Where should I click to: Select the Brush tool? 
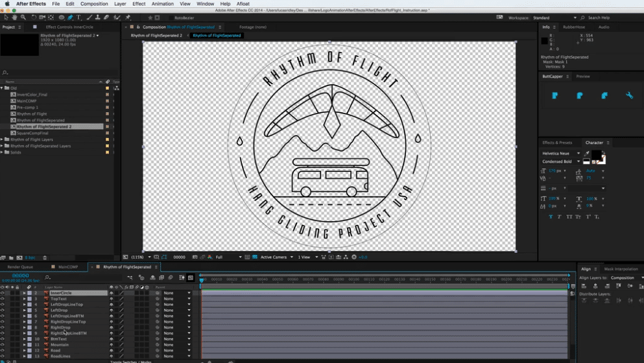(89, 18)
